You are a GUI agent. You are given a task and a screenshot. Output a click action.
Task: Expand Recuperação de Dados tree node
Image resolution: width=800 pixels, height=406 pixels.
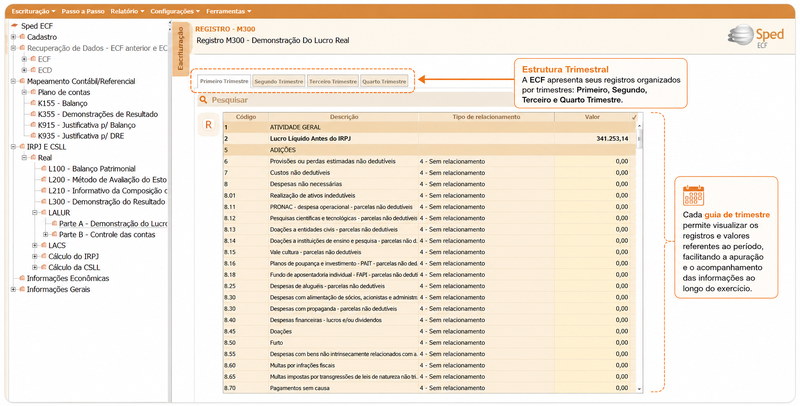[x=13, y=48]
